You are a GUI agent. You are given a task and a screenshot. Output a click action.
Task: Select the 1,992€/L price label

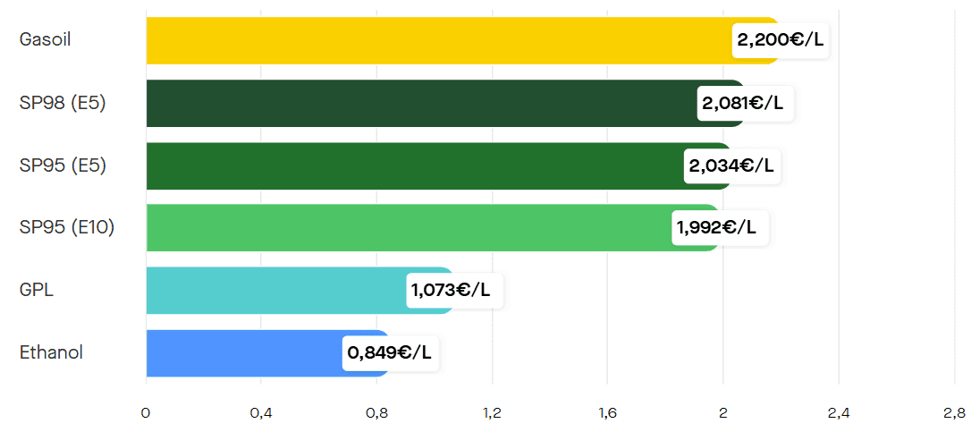[717, 228]
